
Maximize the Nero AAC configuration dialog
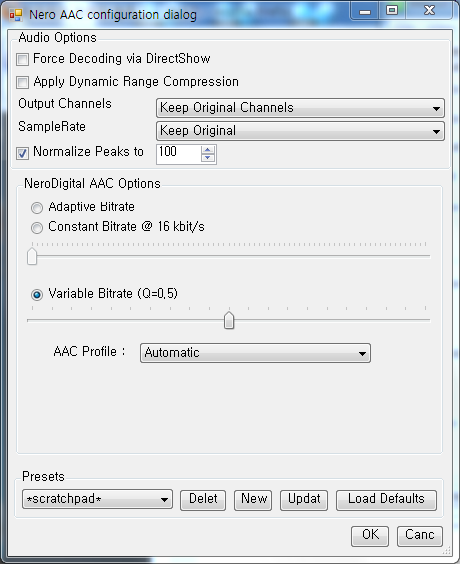[x=392, y=11]
